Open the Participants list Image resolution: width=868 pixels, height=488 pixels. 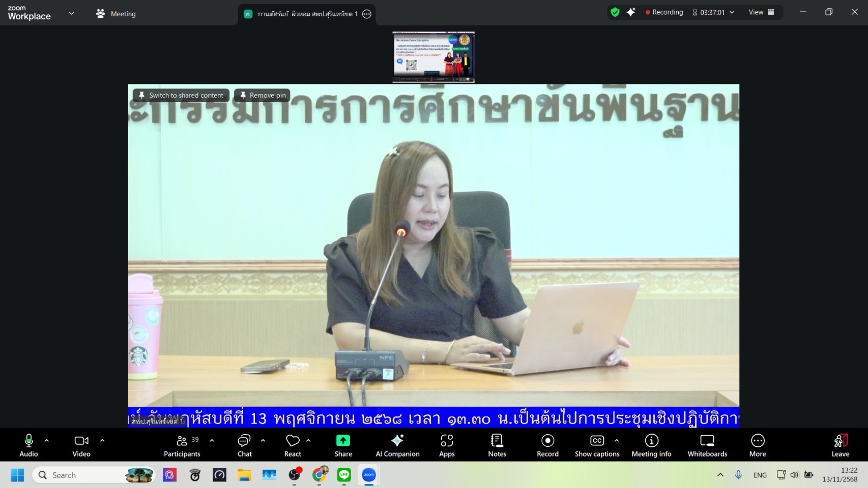pyautogui.click(x=182, y=445)
